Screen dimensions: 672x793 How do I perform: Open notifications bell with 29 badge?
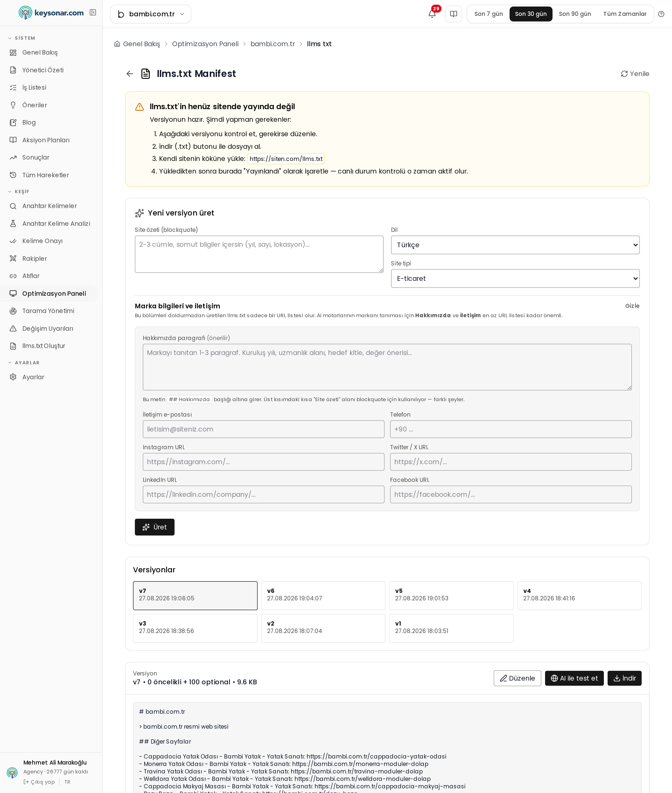(x=432, y=14)
